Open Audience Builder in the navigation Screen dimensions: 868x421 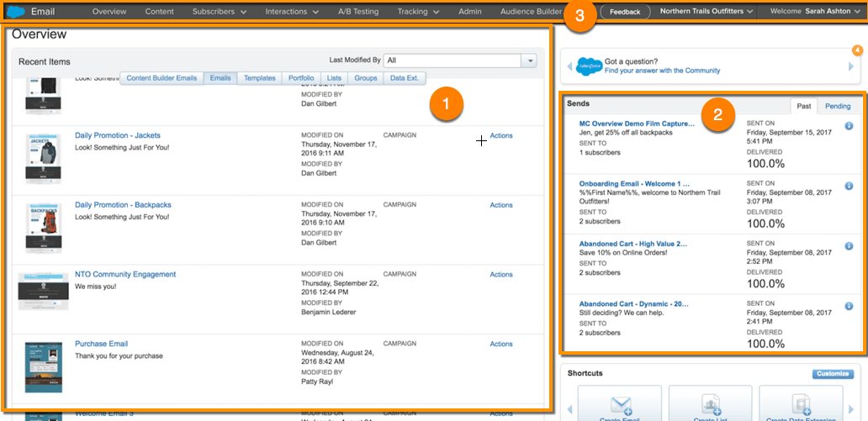[x=531, y=11]
